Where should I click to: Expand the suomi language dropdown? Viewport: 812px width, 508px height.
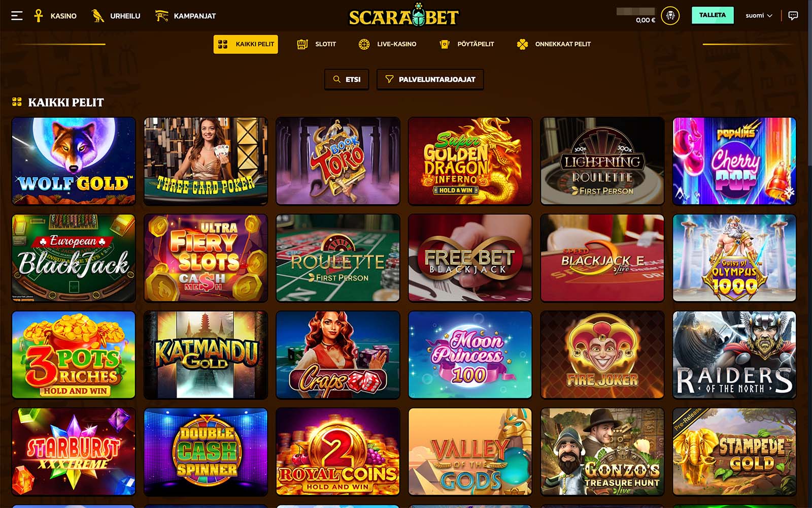(x=759, y=16)
